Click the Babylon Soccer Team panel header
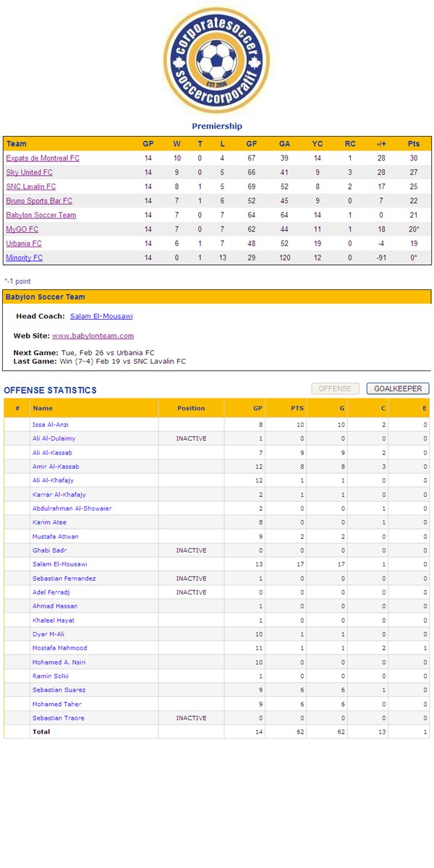This screenshot has height=868, width=434. (217, 297)
